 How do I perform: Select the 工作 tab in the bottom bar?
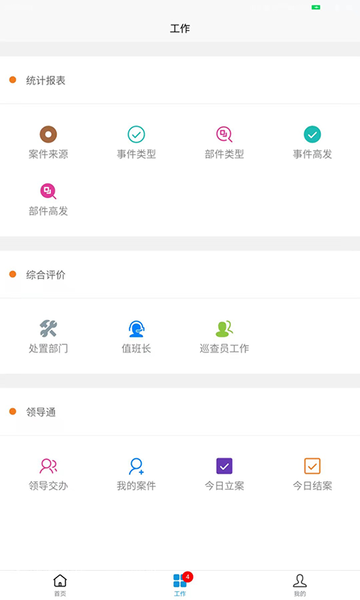pyautogui.click(x=180, y=585)
